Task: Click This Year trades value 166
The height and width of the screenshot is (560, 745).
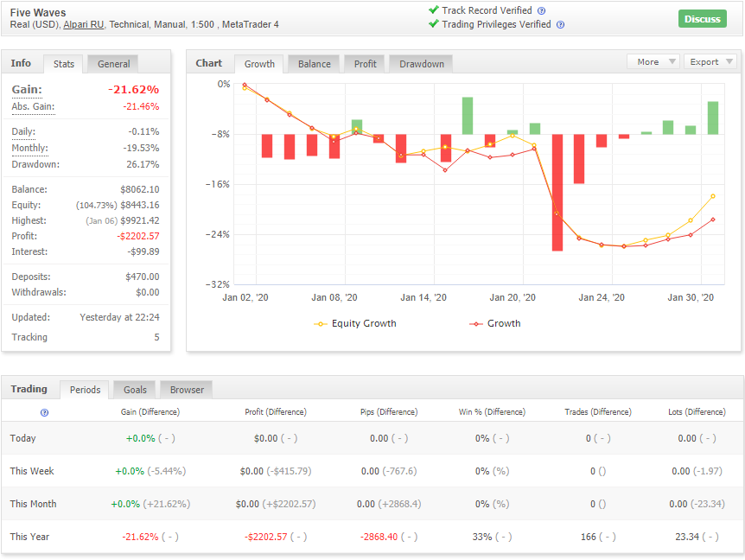Action: pos(589,537)
